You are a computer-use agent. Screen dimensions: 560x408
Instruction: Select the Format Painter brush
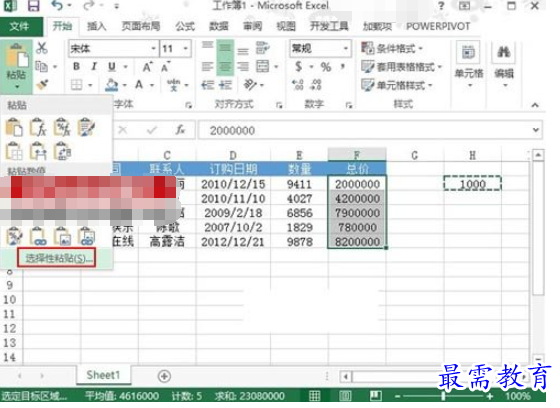point(42,85)
